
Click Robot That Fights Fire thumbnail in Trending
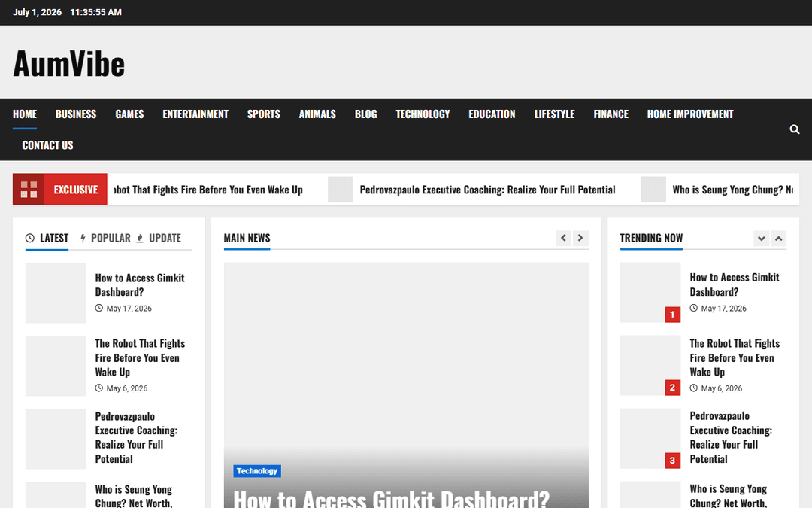point(650,366)
